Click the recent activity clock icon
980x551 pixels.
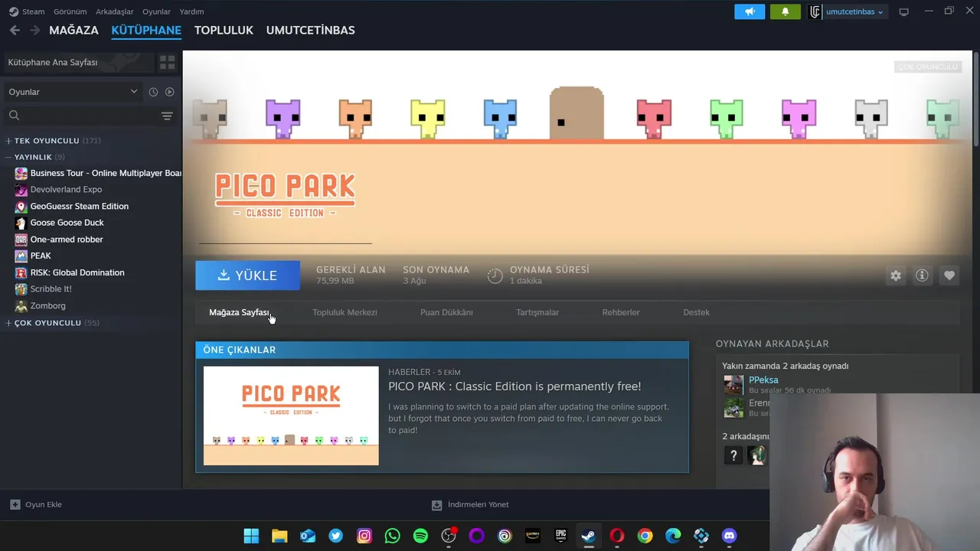[153, 92]
